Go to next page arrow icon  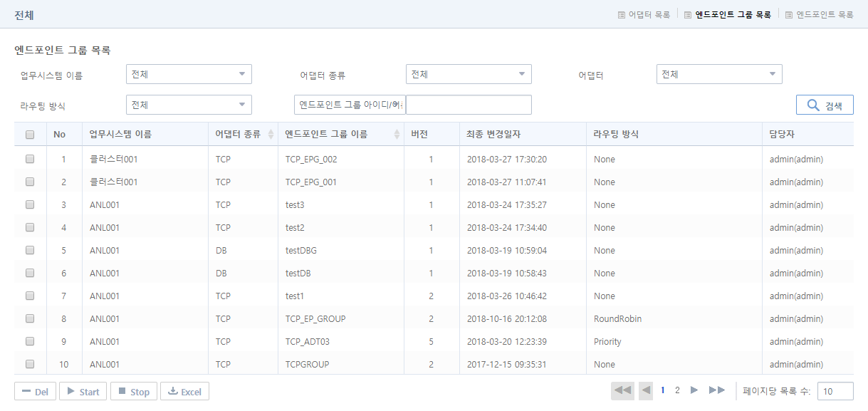point(694,390)
